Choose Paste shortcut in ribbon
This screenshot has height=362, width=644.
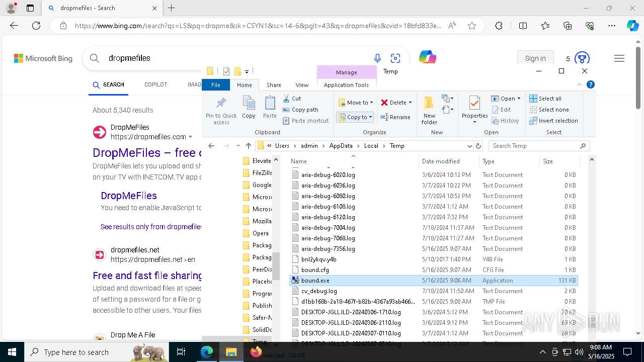[x=305, y=121]
